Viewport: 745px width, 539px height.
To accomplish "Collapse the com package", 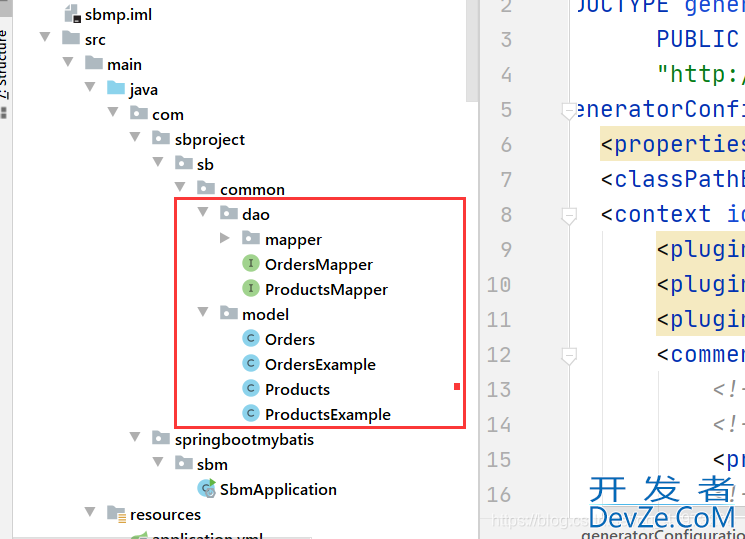I will (113, 112).
